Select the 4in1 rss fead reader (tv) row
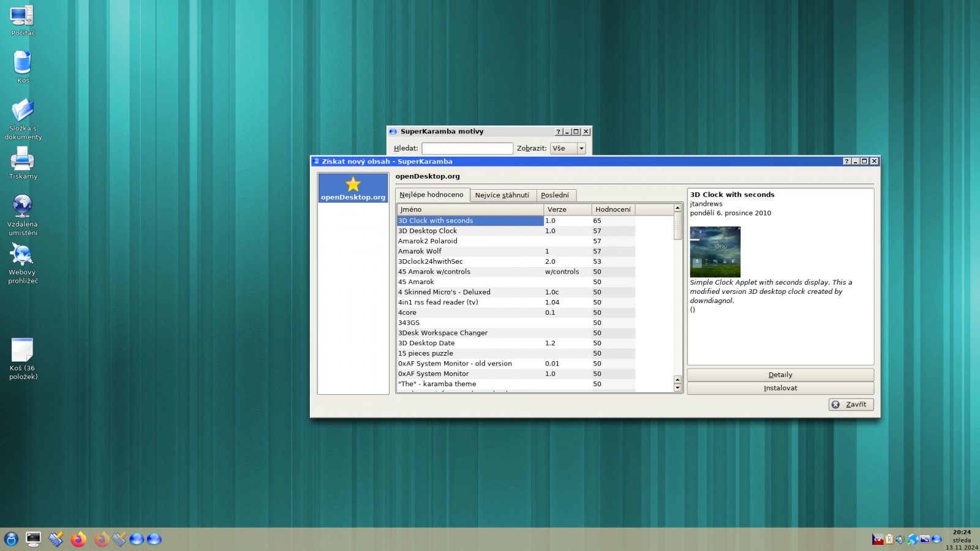Image resolution: width=980 pixels, height=551 pixels. (516, 302)
